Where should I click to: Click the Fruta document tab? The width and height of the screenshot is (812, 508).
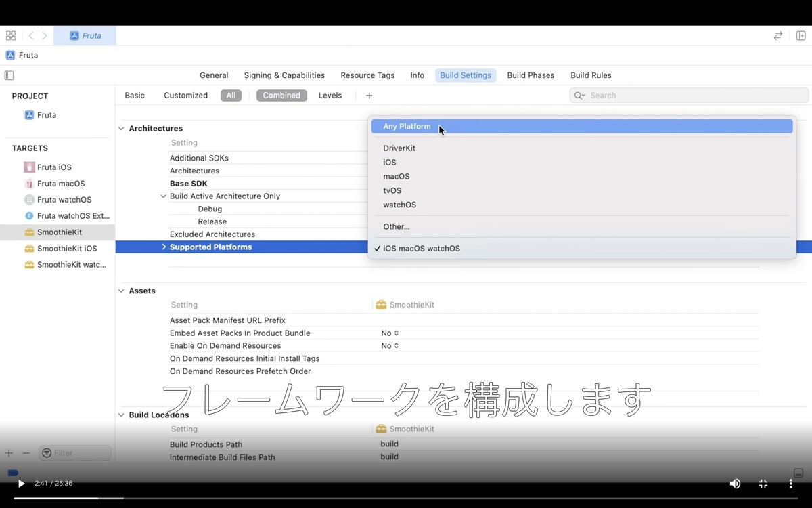(85, 36)
